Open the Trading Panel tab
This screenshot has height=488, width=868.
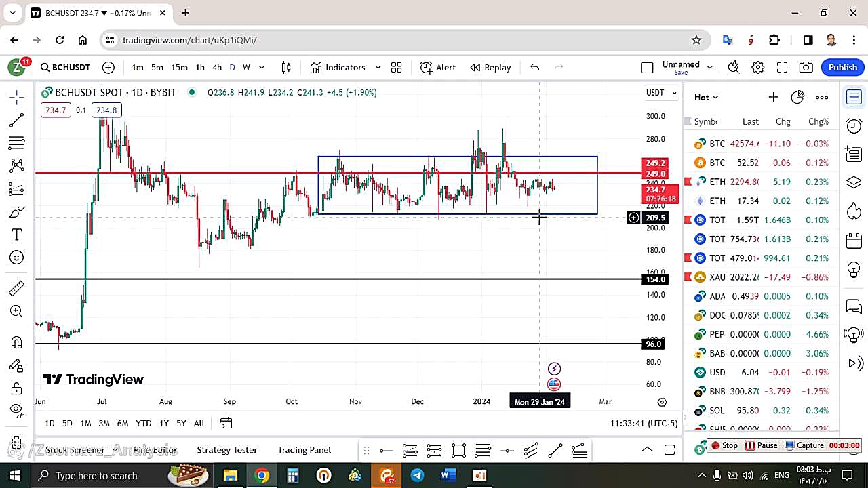click(x=304, y=450)
